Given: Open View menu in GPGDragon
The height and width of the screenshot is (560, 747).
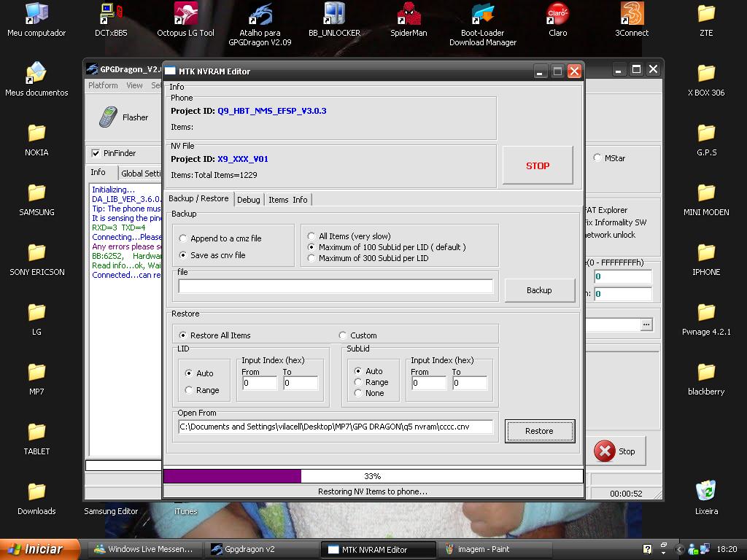Looking at the screenshot, I should click(134, 85).
